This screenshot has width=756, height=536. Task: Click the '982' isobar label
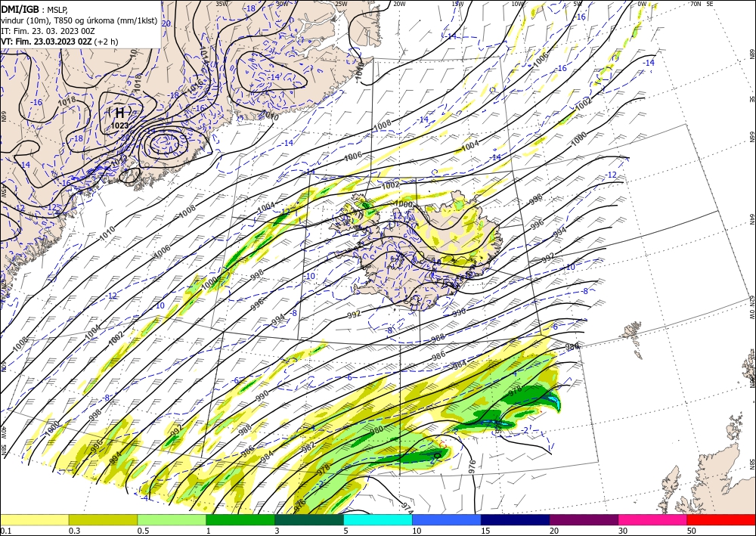(x=308, y=447)
